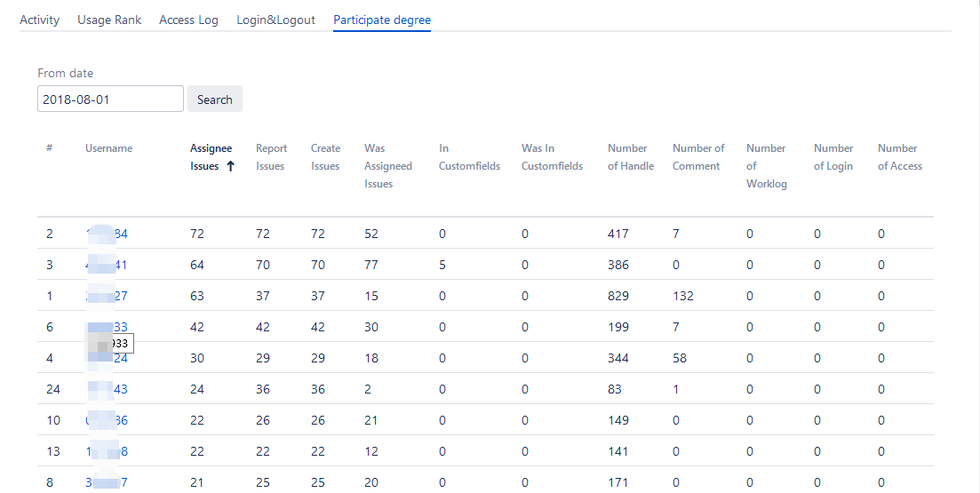This screenshot has height=493, width=980.
Task: Sort by the In Customfields column
Action: click(469, 157)
